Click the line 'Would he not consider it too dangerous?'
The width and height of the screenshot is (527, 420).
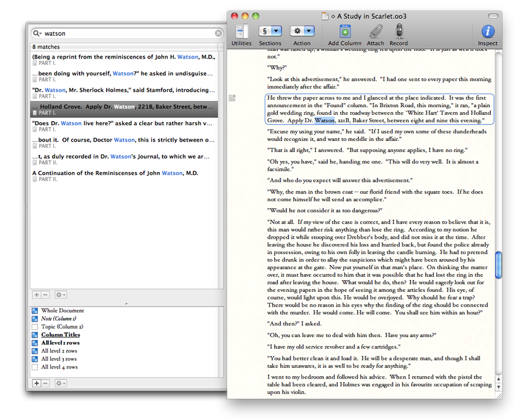pos(324,211)
